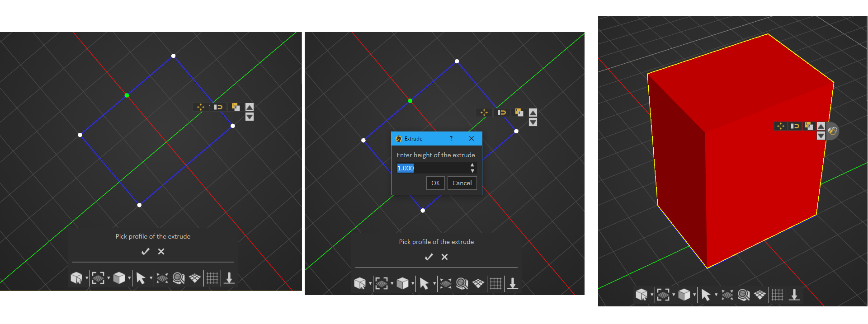Select solid cube display icon in red box viewport
The height and width of the screenshot is (324, 868).
pos(684,295)
